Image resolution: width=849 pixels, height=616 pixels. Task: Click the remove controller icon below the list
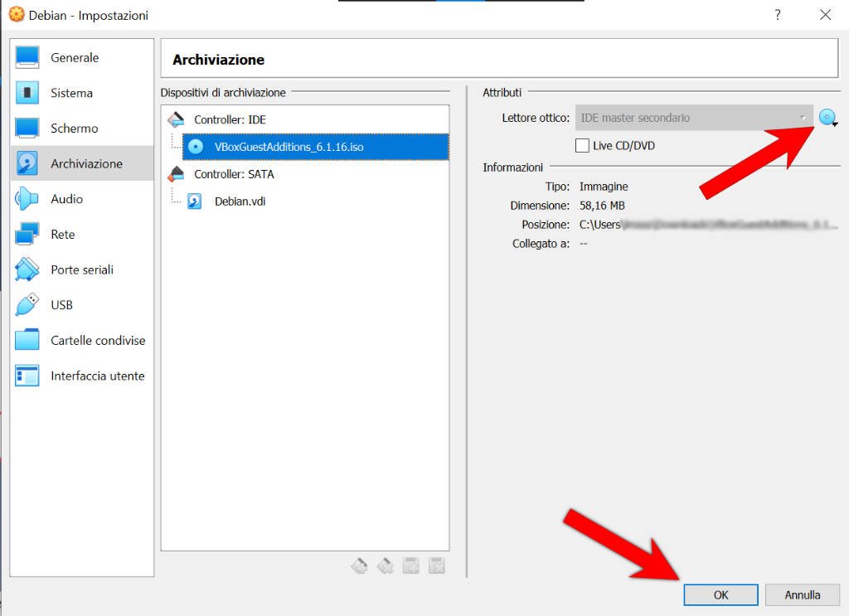coord(385,566)
